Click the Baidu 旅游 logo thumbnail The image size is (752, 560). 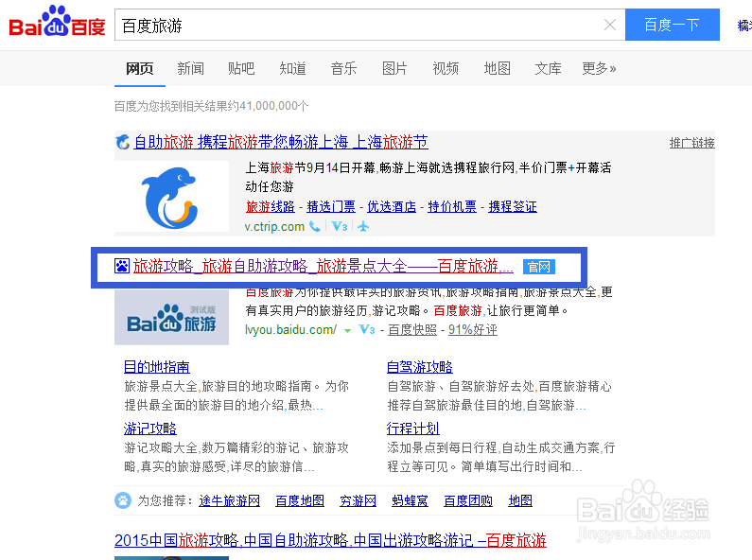click(171, 317)
